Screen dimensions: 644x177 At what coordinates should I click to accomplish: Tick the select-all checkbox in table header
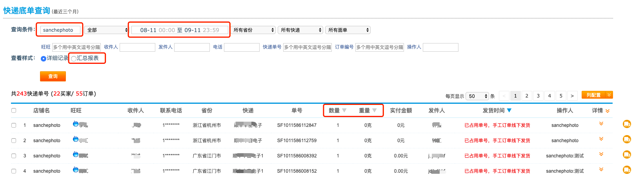pos(14,110)
